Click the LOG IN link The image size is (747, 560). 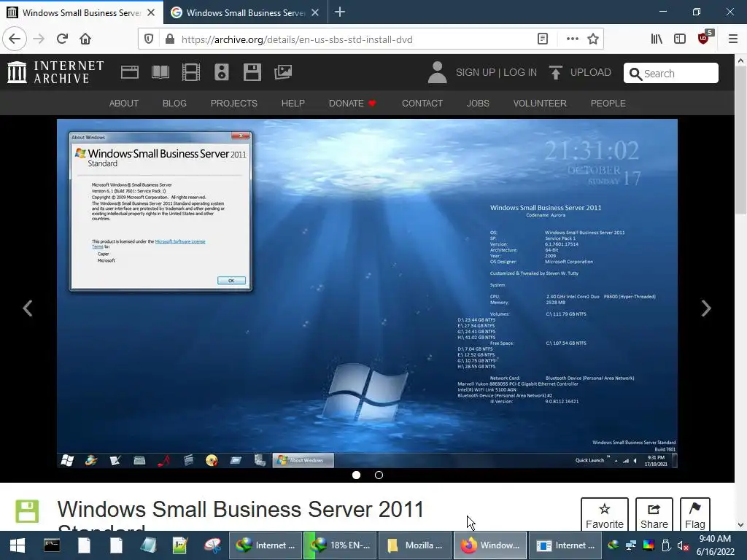pyautogui.click(x=519, y=72)
